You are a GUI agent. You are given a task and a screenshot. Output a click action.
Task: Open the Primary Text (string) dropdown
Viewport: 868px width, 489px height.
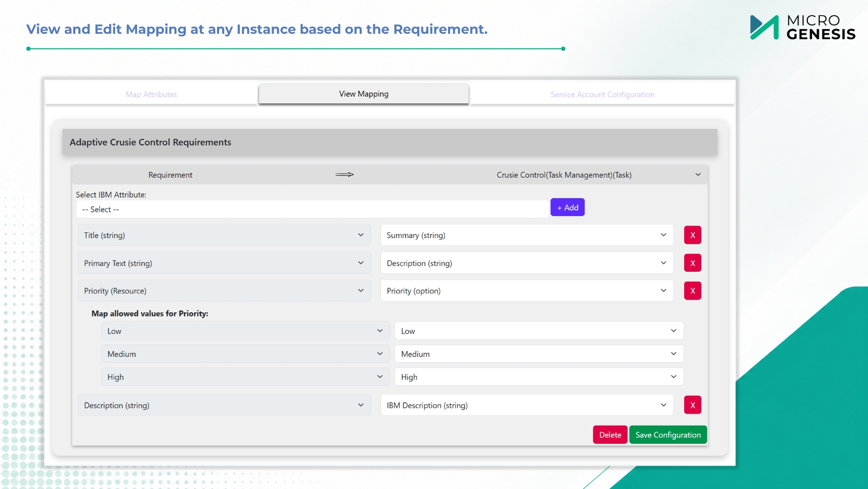[224, 263]
